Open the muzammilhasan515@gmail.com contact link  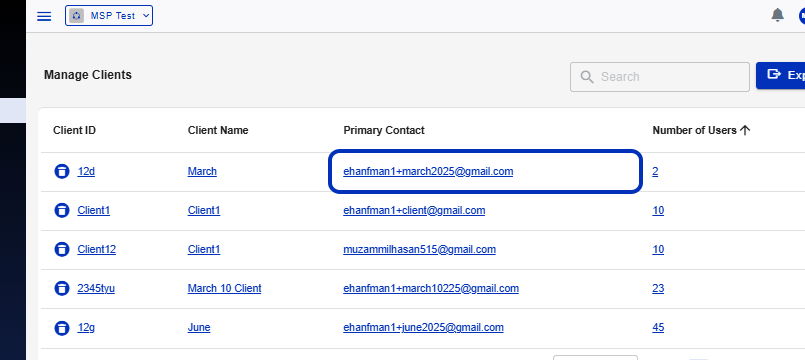pos(419,249)
